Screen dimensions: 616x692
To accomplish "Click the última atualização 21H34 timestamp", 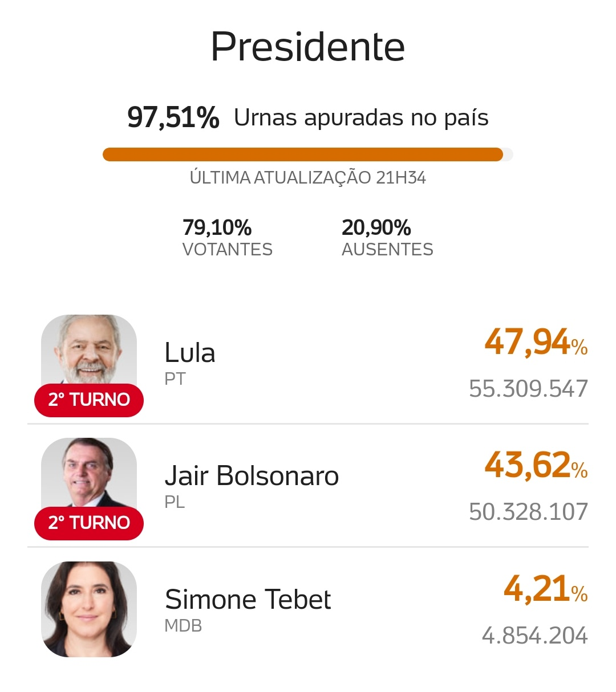I will coord(308,178).
